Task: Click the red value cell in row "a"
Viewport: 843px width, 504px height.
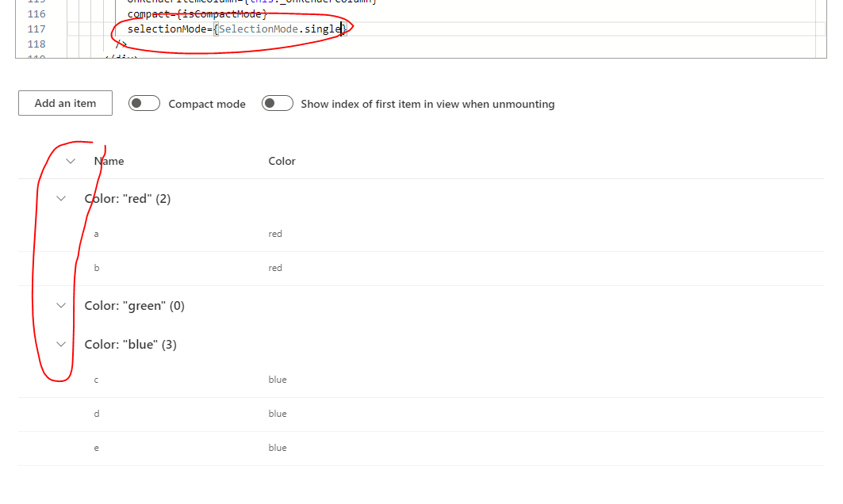Action: [275, 233]
